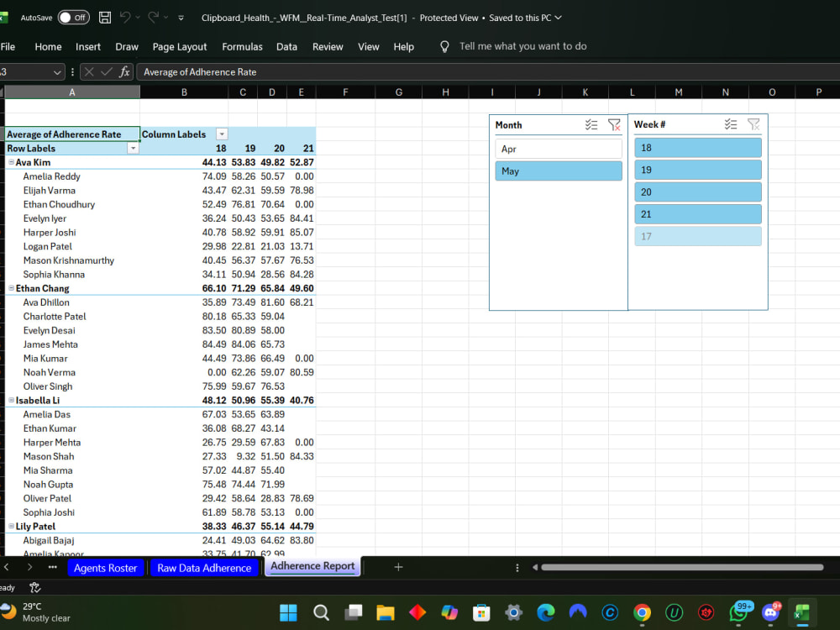Click the lightbulb Tell me icon
The height and width of the screenshot is (630, 840).
(444, 46)
